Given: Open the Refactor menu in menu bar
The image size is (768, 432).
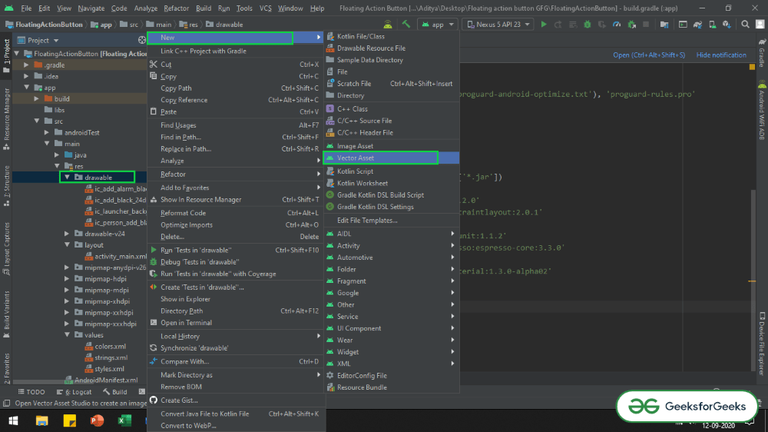Looking at the screenshot, I should [176, 8].
